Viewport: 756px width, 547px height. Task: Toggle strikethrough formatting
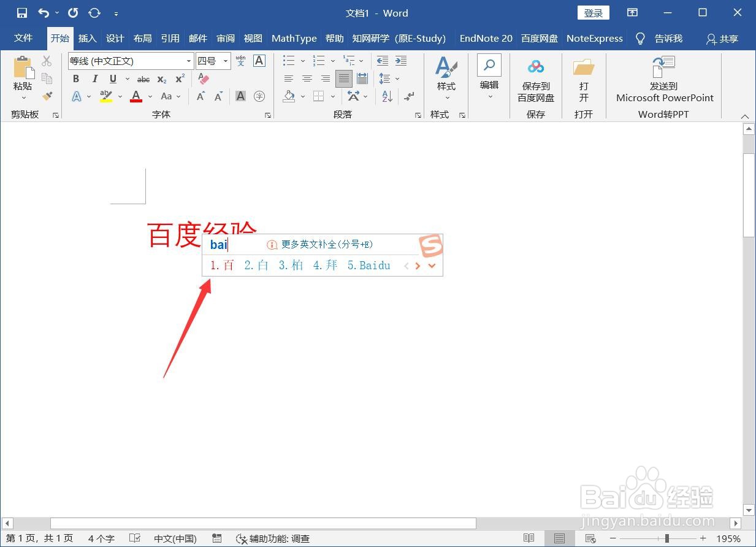click(x=143, y=79)
